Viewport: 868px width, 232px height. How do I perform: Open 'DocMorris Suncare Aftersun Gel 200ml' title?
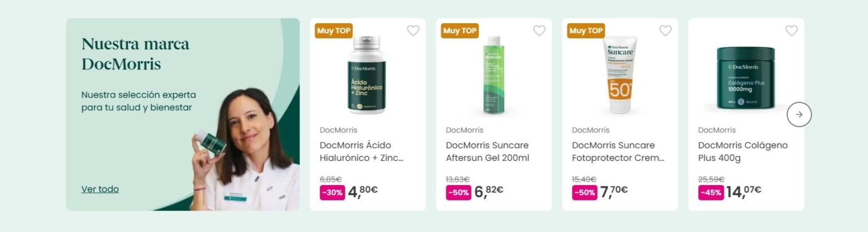488,152
